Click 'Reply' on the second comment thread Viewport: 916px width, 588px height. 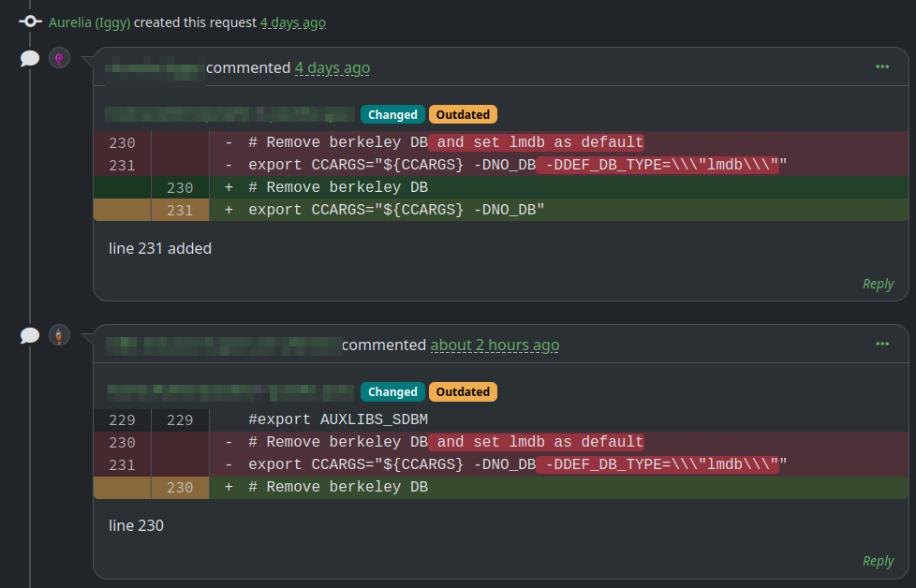tap(878, 561)
